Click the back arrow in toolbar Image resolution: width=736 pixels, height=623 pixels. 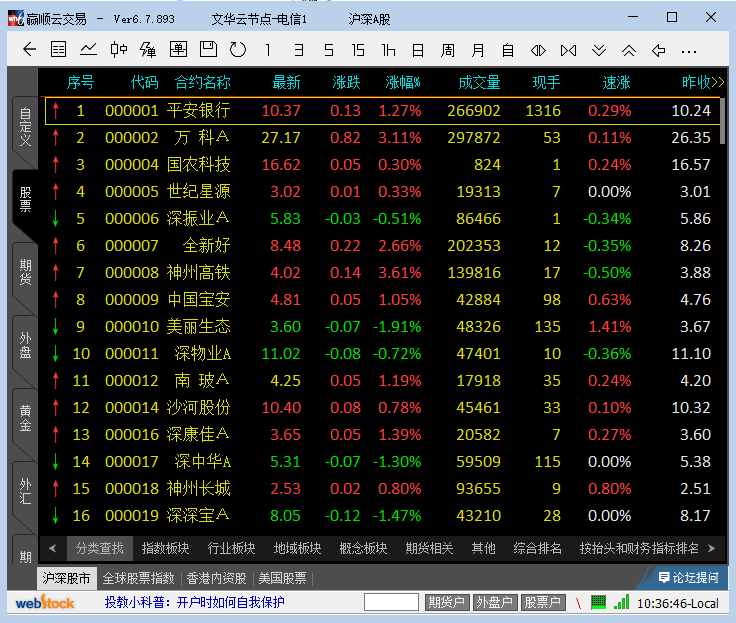click(29, 49)
